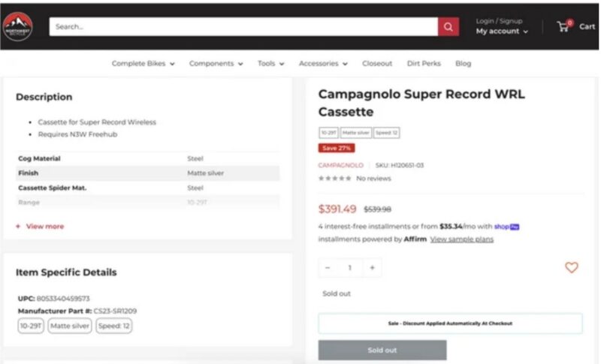601x364 pixels.
Task: Click the quantity value field
Action: click(349, 267)
